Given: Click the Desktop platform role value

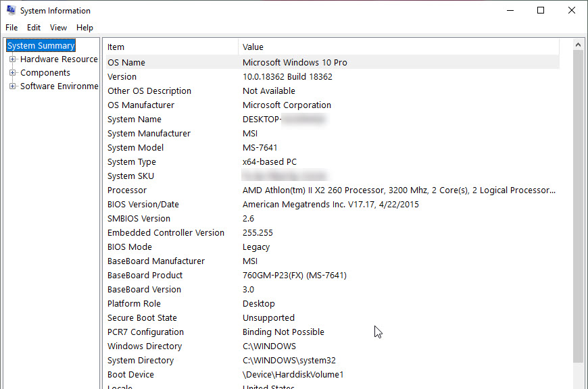Looking at the screenshot, I should [259, 304].
